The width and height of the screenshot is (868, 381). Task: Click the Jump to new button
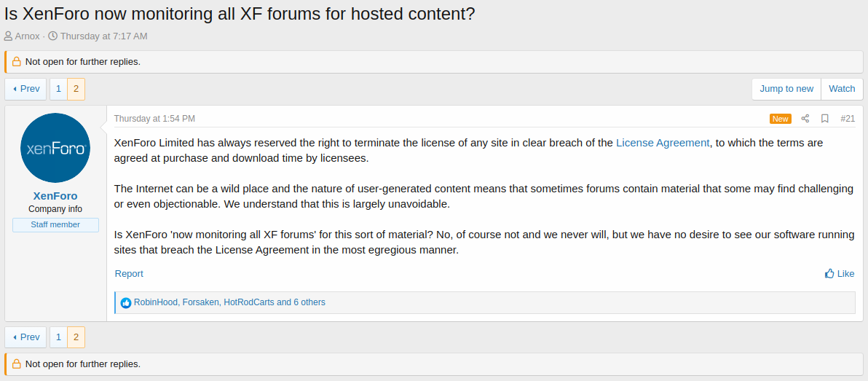[x=786, y=89]
